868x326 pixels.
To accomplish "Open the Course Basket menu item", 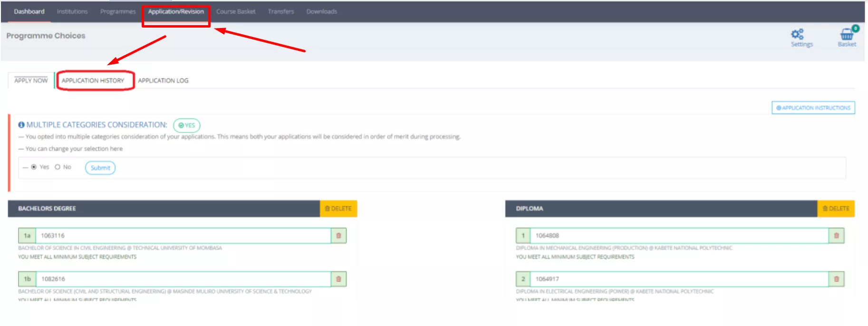I will (236, 12).
